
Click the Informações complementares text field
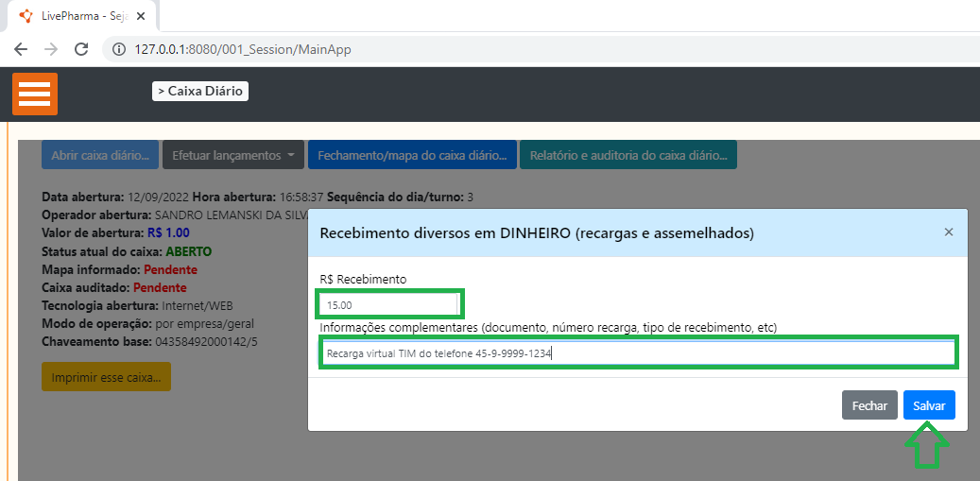[x=638, y=353]
